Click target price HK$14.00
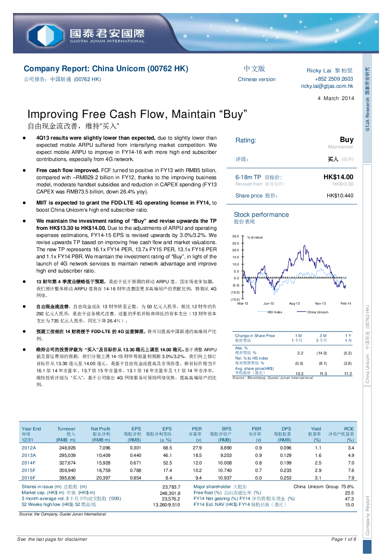Image resolution: width=392 pixels, height=555 pixels. pyautogui.click(x=338, y=177)
